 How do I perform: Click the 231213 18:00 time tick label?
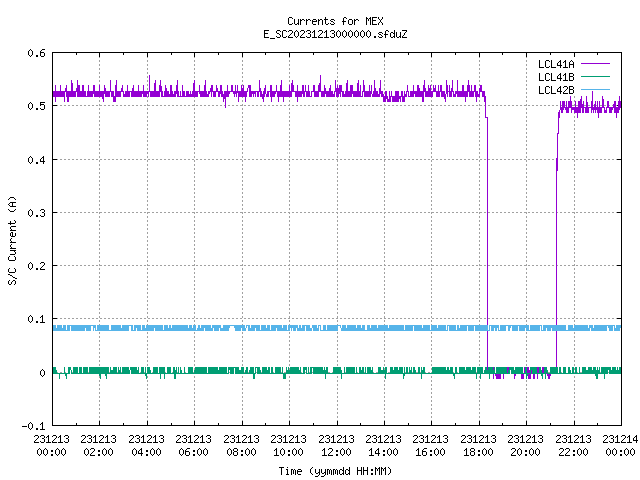coord(478,446)
